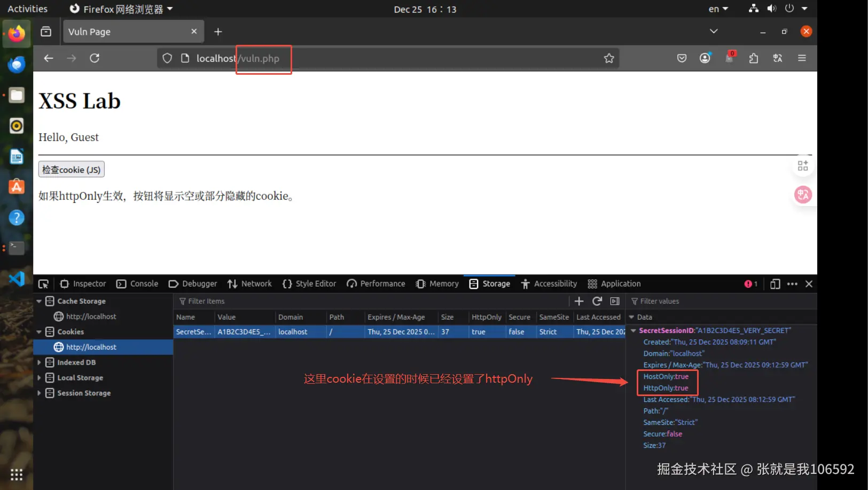
Task: Open the Terminal from the dock
Action: click(x=17, y=248)
